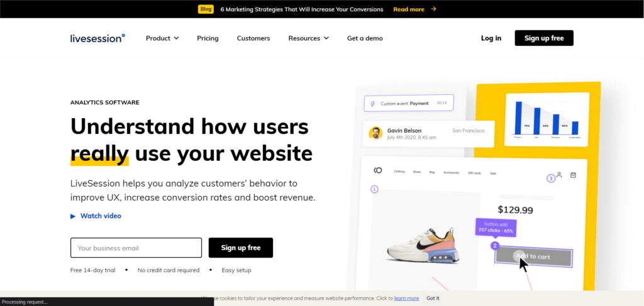The width and height of the screenshot is (644, 306).
Task: Open the learn more cookie link
Action: click(406, 298)
